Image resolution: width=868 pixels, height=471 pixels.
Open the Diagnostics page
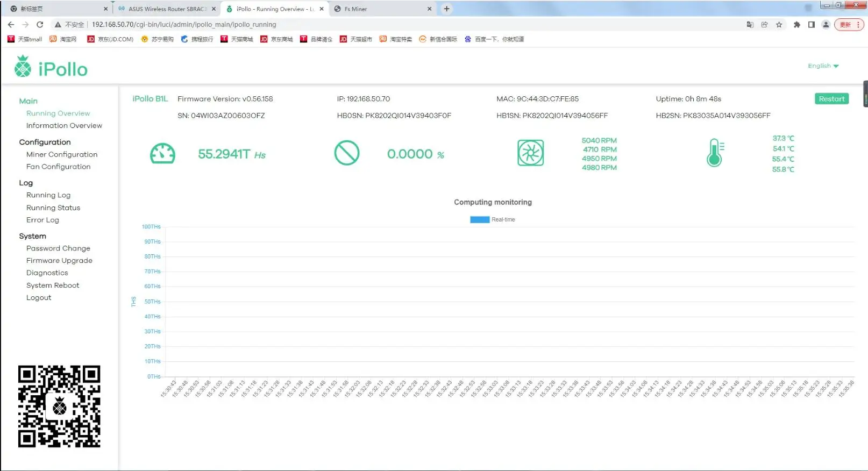click(47, 273)
